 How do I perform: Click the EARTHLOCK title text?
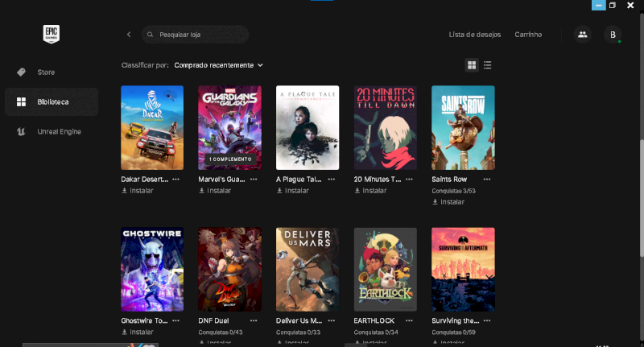374,320
